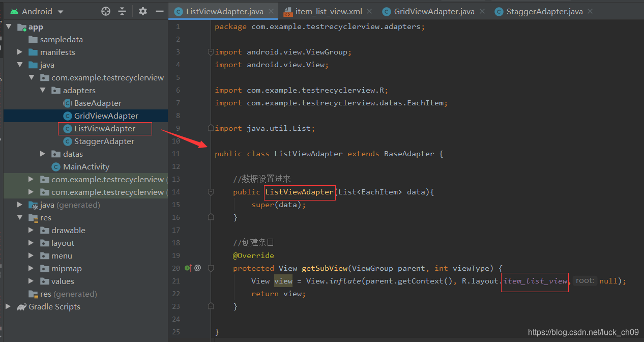Expand the layout folder arrow
Screen dimensions: 644x342
pyautogui.click(x=32, y=243)
